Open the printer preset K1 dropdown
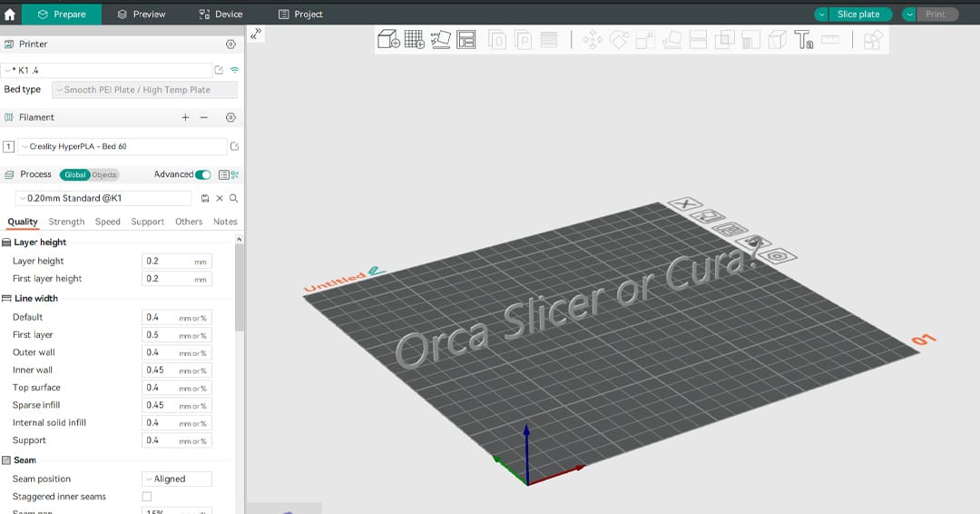 click(x=106, y=70)
